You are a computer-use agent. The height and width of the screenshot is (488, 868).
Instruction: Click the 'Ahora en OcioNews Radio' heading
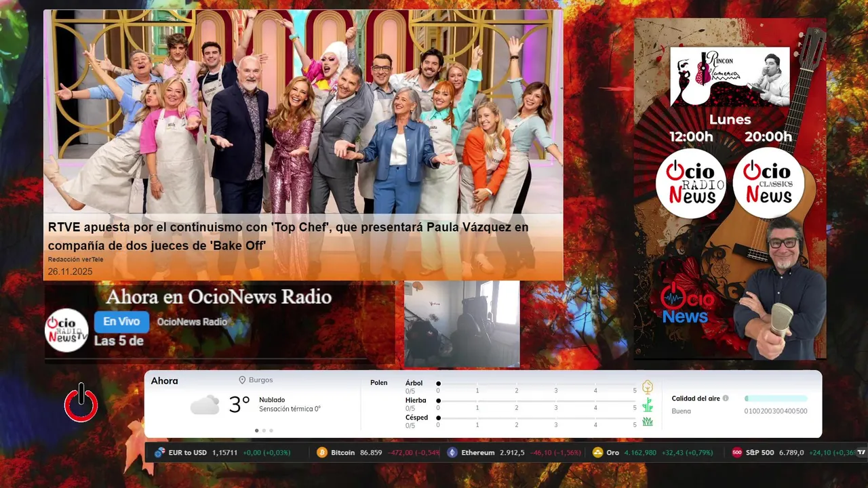point(219,297)
